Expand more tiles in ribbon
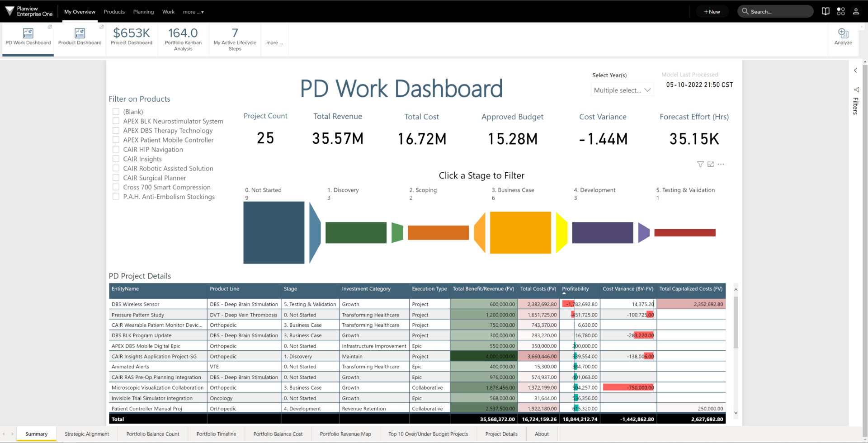 coord(274,42)
